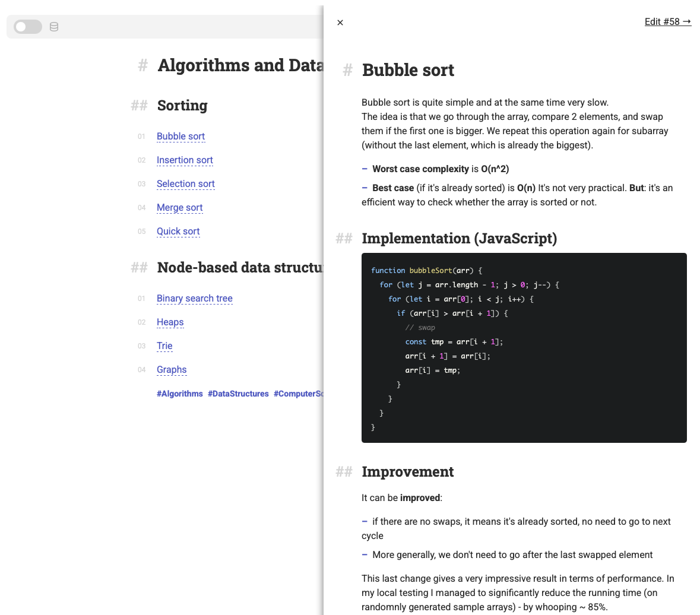700x615 pixels.
Task: Open the Bubble sort note link
Action: [x=180, y=137]
